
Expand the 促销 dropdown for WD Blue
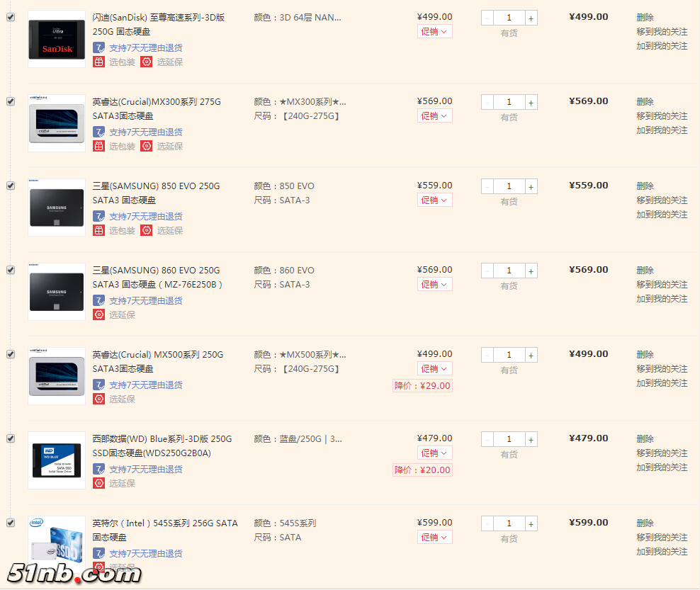[434, 453]
